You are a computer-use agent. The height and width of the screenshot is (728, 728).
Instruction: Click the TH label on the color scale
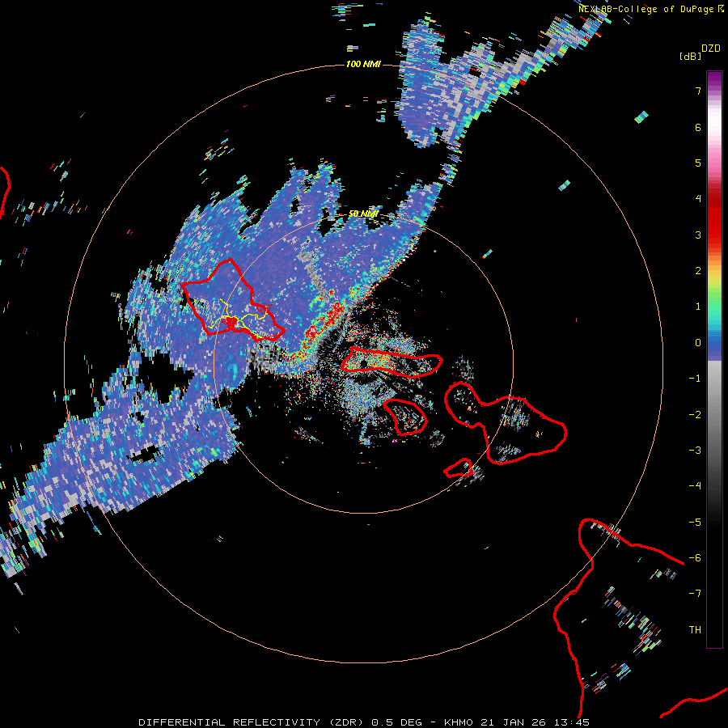pos(695,630)
